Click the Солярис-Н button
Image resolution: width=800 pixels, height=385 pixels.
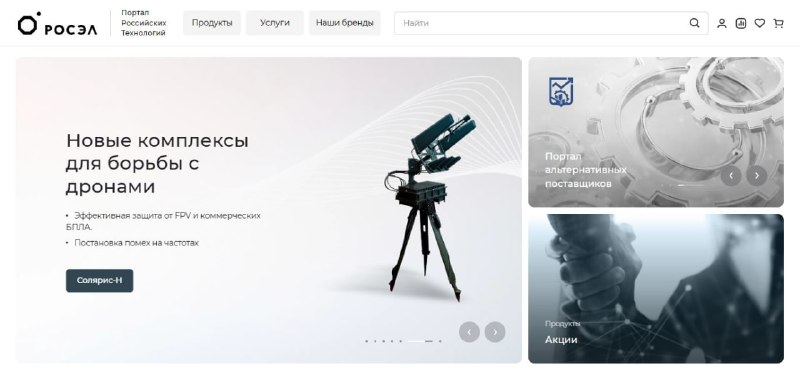[99, 280]
